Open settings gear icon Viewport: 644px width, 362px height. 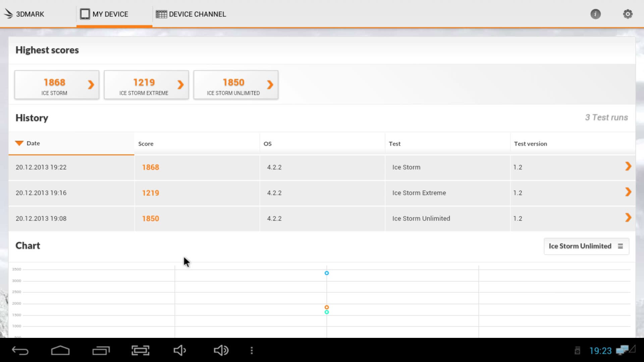[x=628, y=14]
